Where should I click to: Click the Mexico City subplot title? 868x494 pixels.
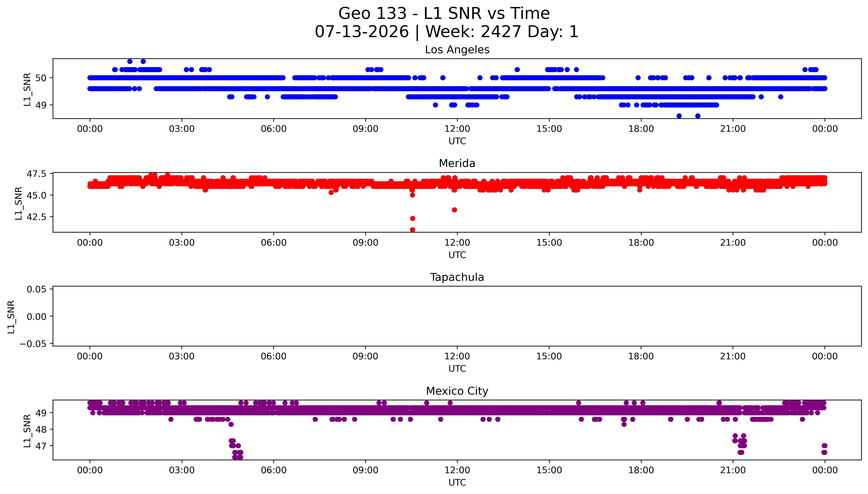[457, 391]
